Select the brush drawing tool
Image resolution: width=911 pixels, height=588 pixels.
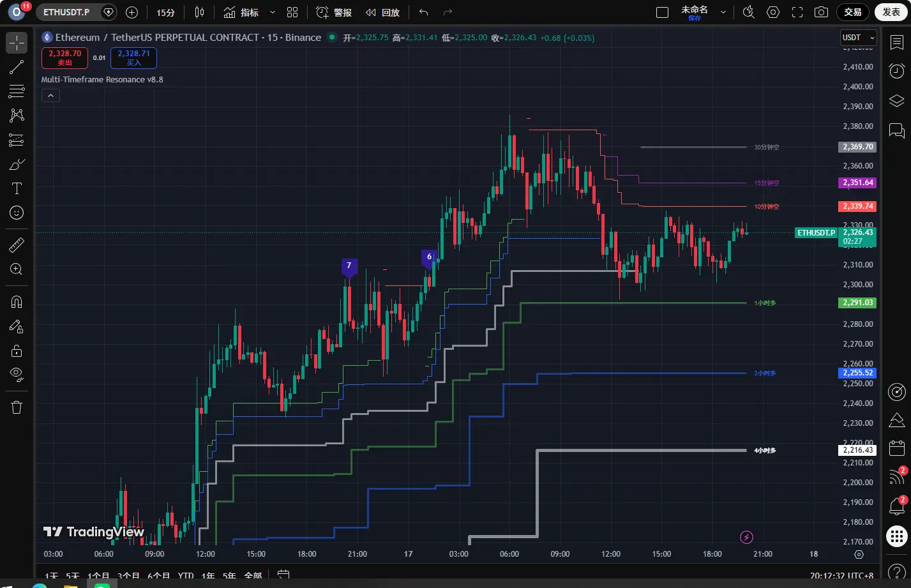pos(17,164)
